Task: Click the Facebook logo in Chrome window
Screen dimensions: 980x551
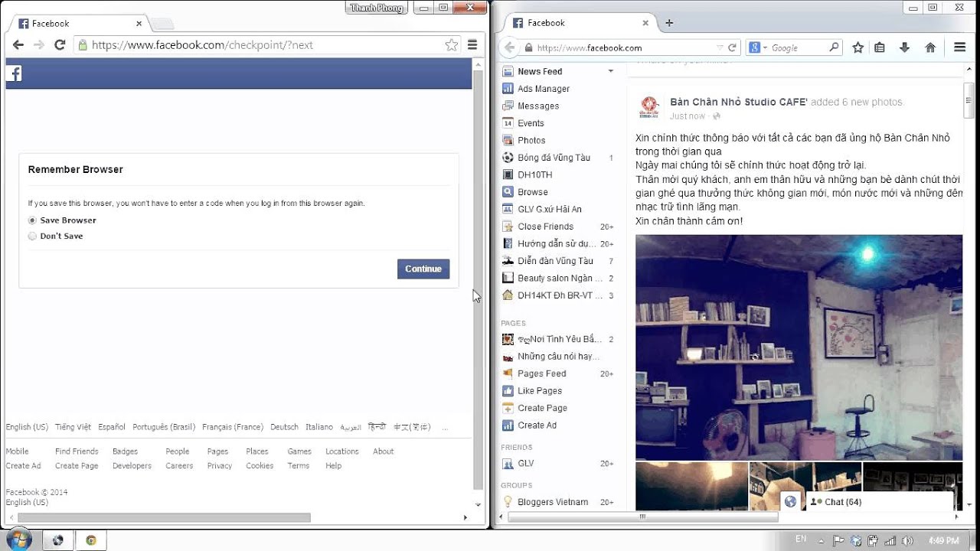Action: pos(15,74)
